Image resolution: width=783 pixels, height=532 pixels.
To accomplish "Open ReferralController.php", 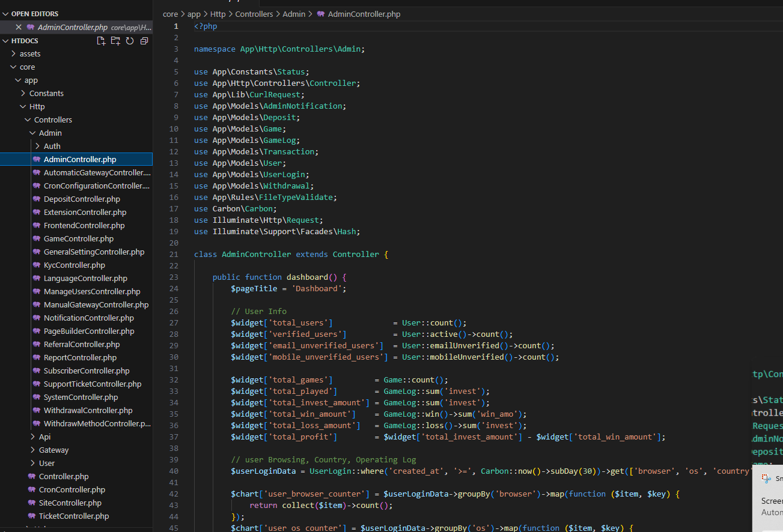I will coord(82,344).
